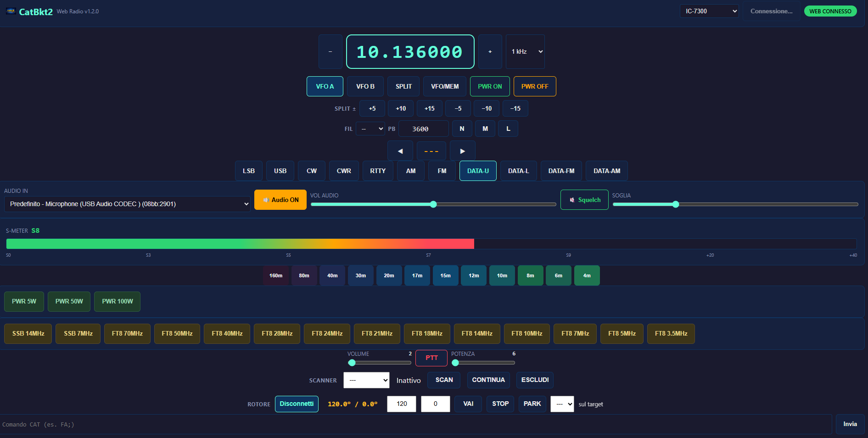Screen dimensions: 868x438
Task: Recall FT8 3.5MHz preset
Action: tap(671, 334)
